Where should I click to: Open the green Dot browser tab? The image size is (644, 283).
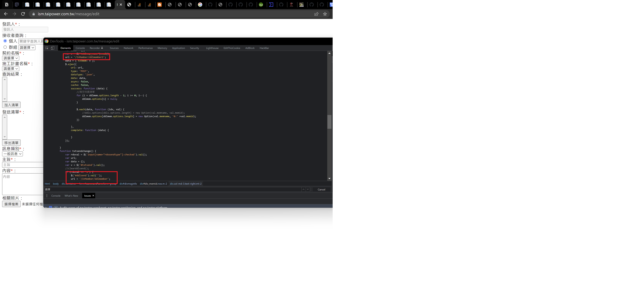[x=261, y=4]
